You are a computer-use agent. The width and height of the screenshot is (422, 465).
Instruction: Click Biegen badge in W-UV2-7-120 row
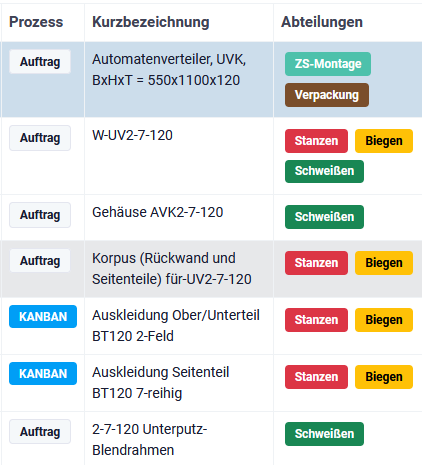point(384,141)
